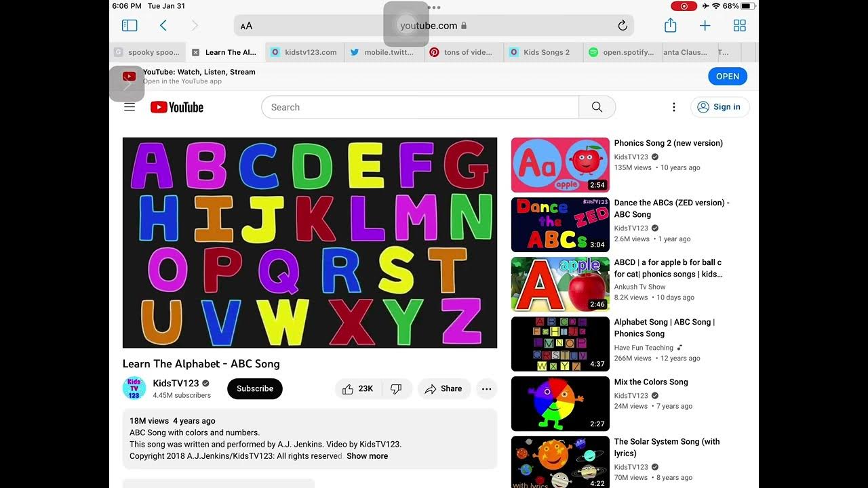Focus the YouTube search field
This screenshot has width=868, height=488.
click(x=420, y=107)
